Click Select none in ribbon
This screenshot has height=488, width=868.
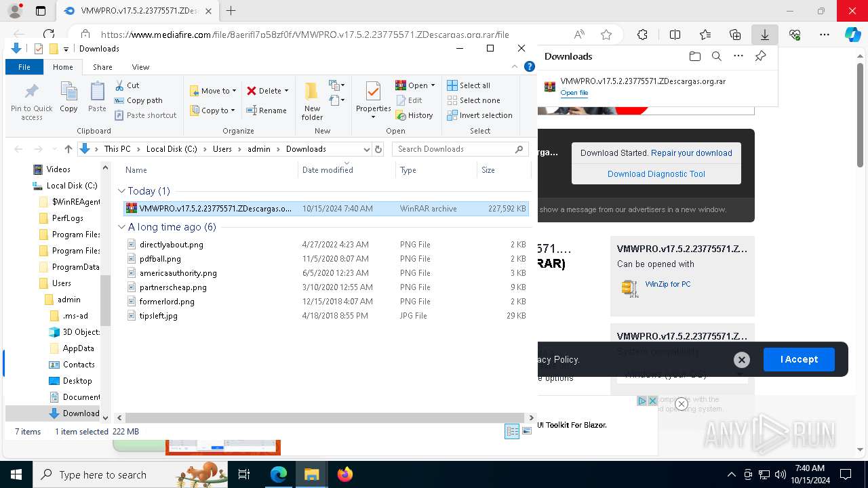pyautogui.click(x=473, y=100)
